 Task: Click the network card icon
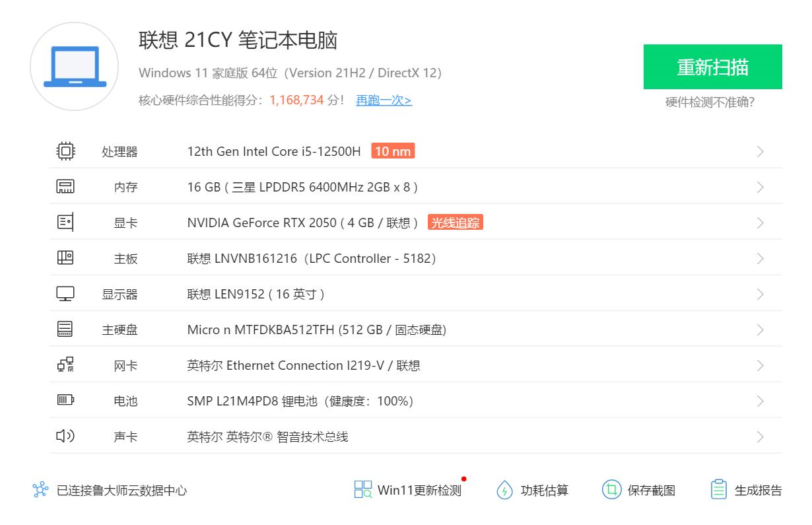pyautogui.click(x=65, y=365)
